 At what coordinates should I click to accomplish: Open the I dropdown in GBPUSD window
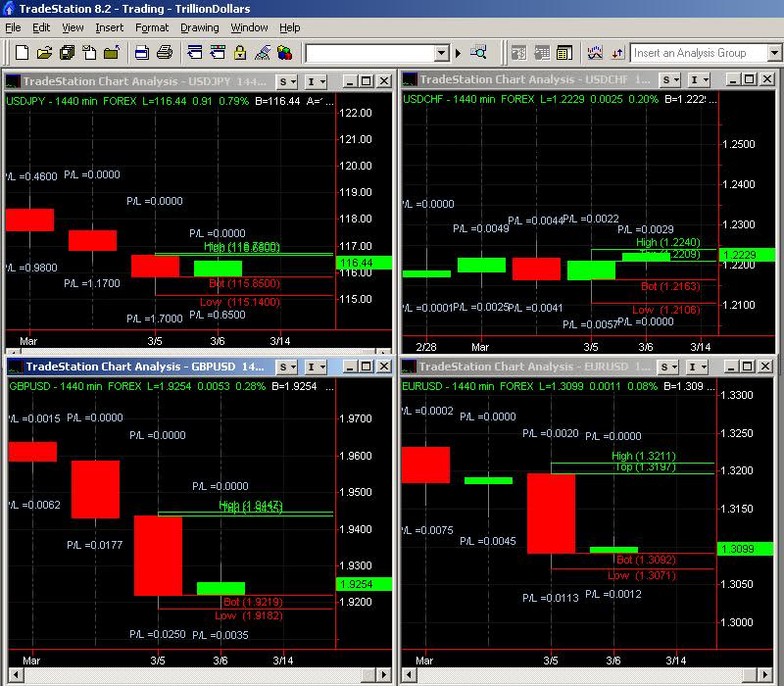click(316, 367)
